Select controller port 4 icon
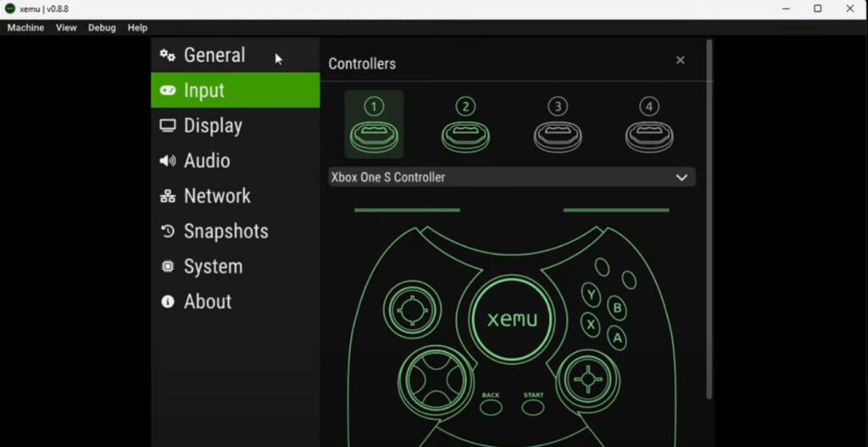 coord(648,126)
